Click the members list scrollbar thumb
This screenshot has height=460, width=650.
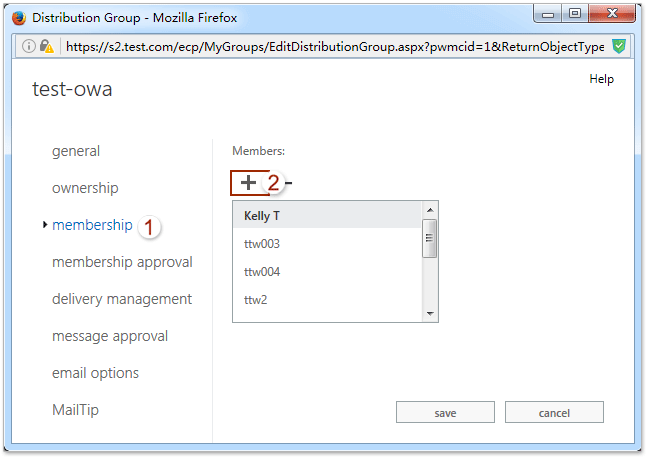(x=429, y=238)
